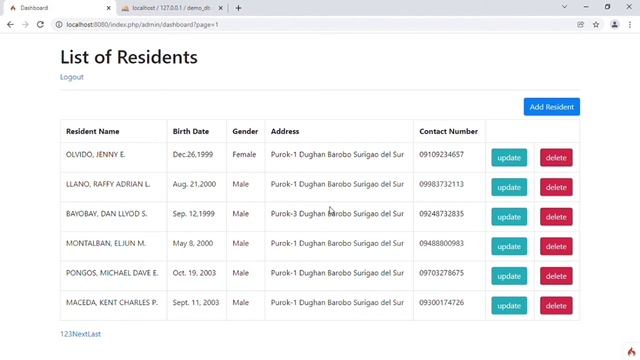Go back using the browser back arrow
Screen dimensions: 640x360
pyautogui.click(x=10, y=24)
